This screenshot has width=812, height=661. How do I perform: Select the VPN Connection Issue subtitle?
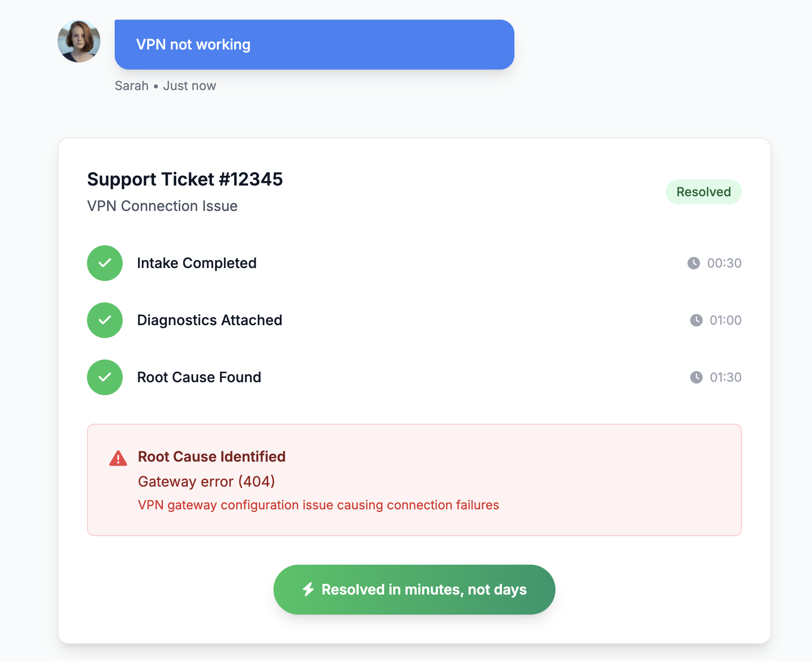point(162,206)
